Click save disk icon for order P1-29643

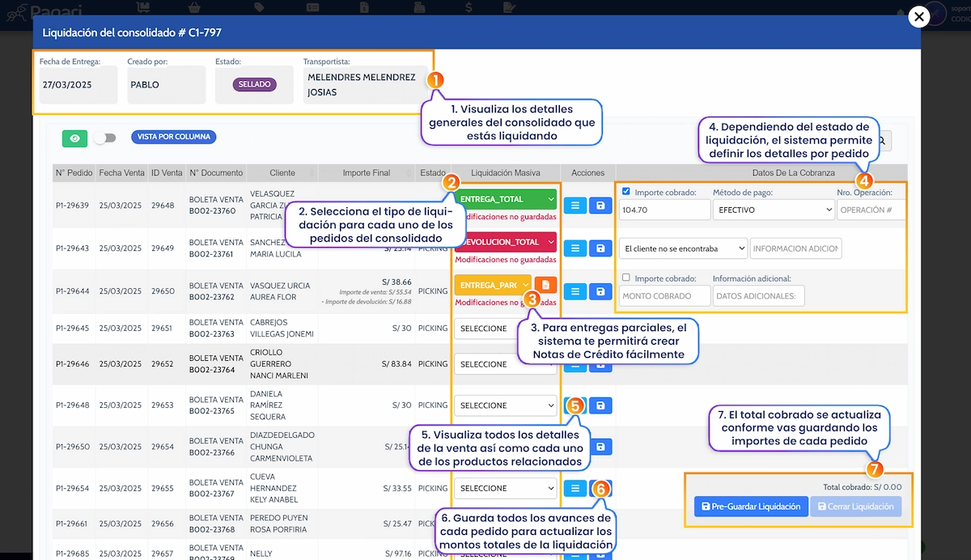point(600,248)
